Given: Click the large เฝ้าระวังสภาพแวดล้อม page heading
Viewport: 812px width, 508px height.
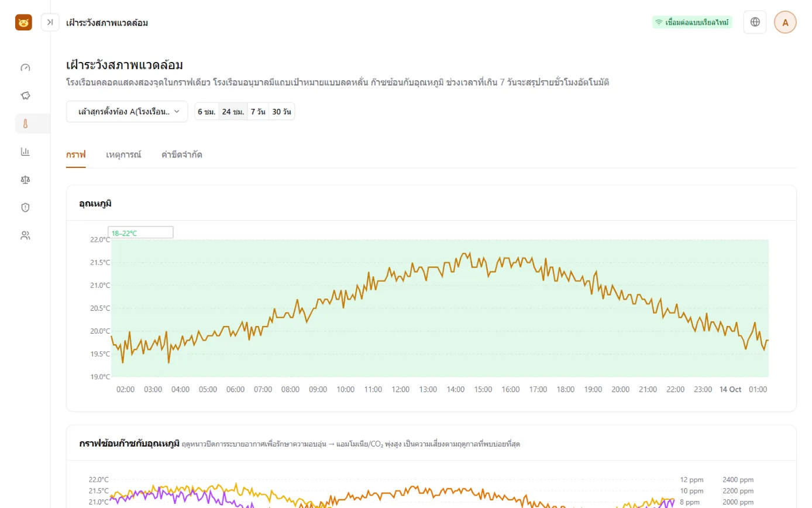Looking at the screenshot, I should [125, 65].
